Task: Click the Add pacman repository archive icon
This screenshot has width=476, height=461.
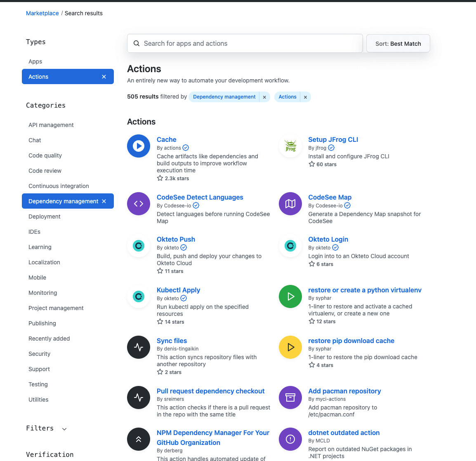Action: [290, 397]
